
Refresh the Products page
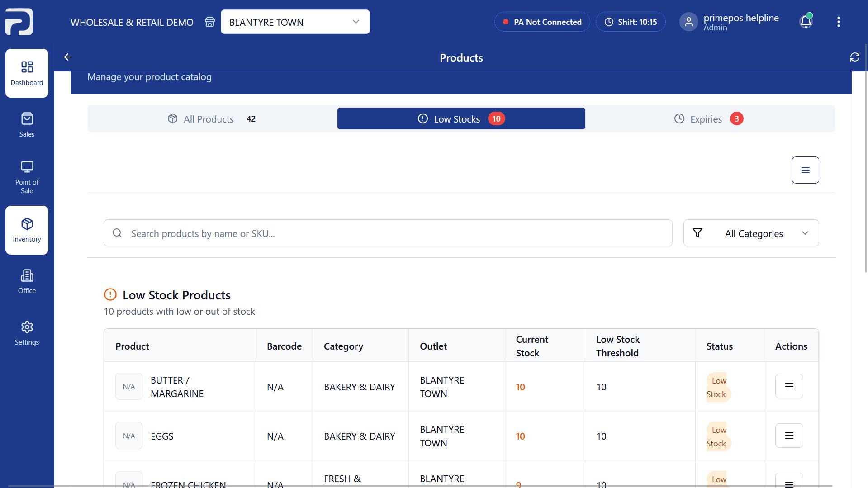pos(854,57)
